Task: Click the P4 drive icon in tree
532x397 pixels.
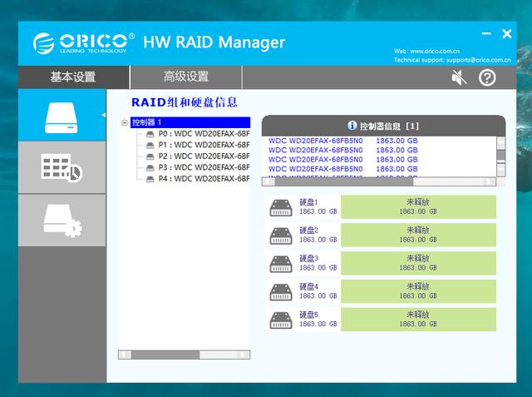Action: point(150,179)
